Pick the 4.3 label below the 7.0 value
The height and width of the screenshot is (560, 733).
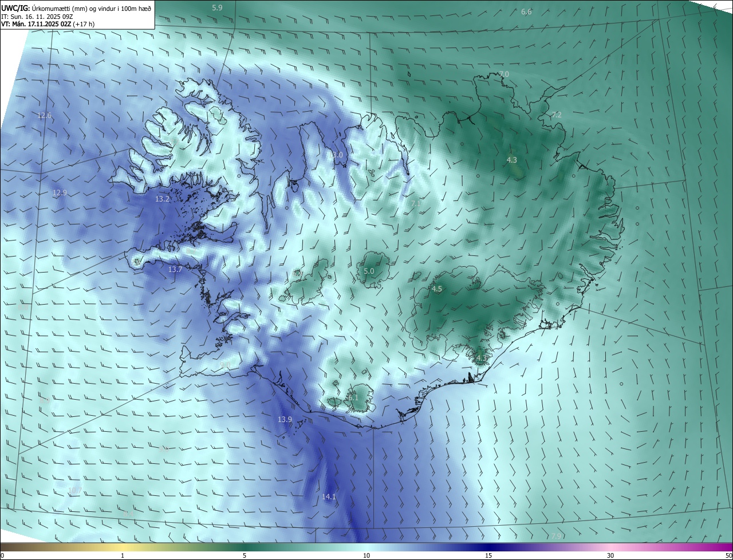512,160
